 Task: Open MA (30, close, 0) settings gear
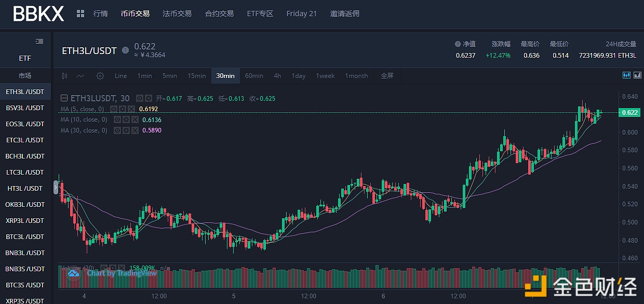[x=126, y=130]
